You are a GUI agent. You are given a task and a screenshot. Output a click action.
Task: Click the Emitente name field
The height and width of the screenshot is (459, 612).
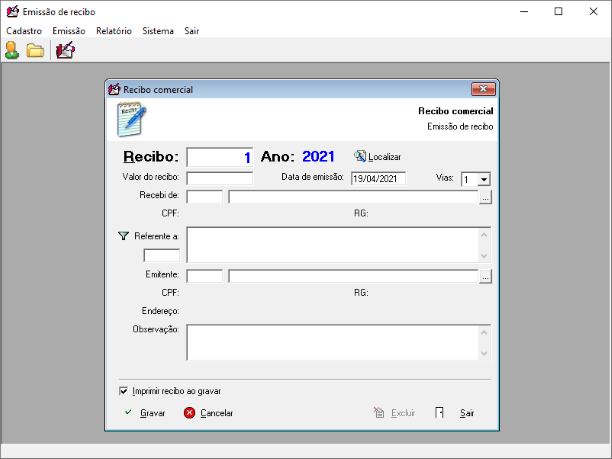coord(353,276)
